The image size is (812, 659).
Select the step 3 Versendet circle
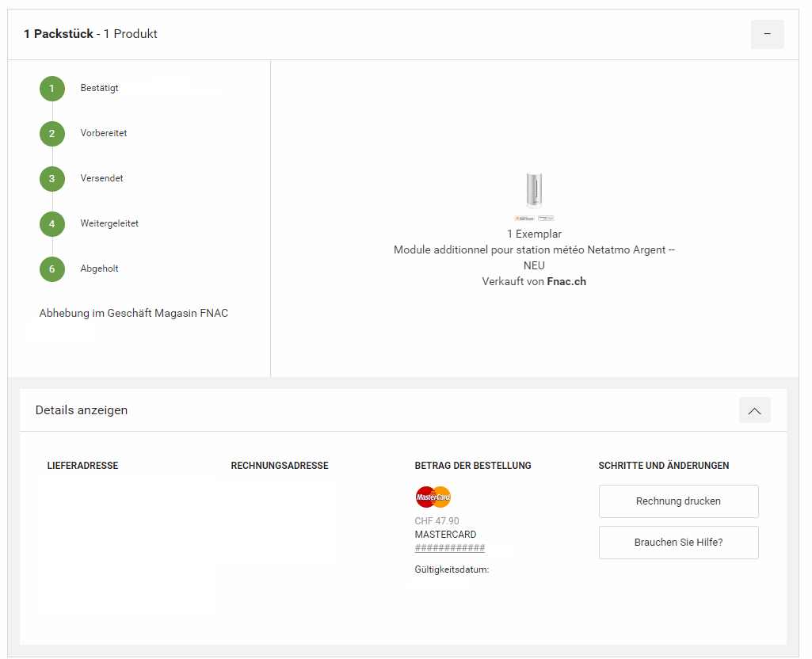(52, 179)
